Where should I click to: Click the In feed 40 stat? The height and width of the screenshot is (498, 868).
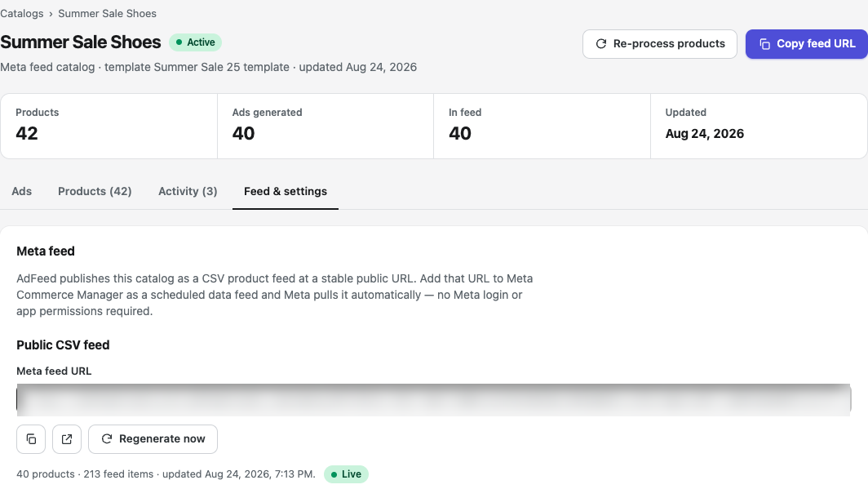click(x=542, y=127)
